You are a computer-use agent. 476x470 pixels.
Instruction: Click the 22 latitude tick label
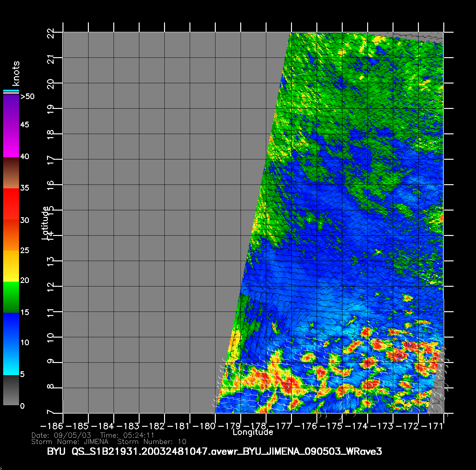[x=51, y=33]
